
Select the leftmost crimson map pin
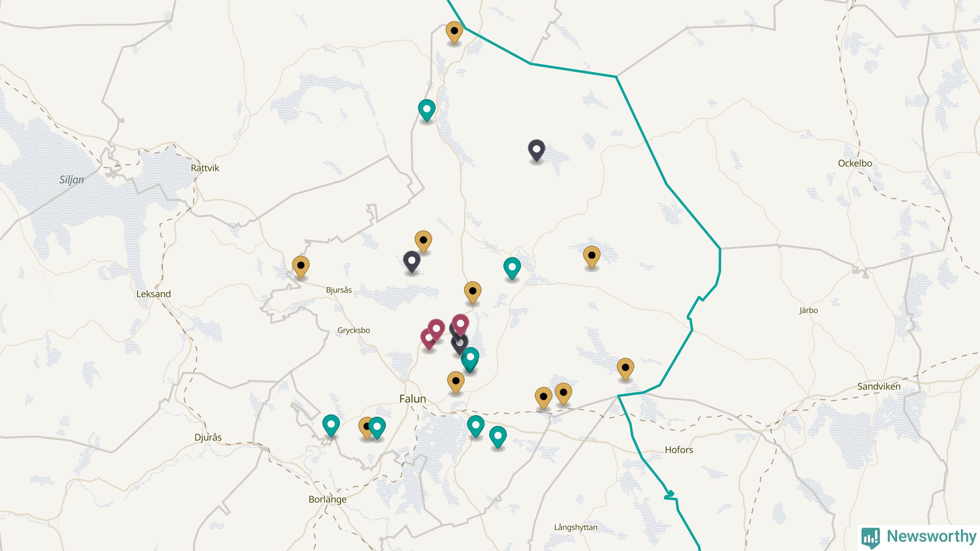click(x=428, y=339)
